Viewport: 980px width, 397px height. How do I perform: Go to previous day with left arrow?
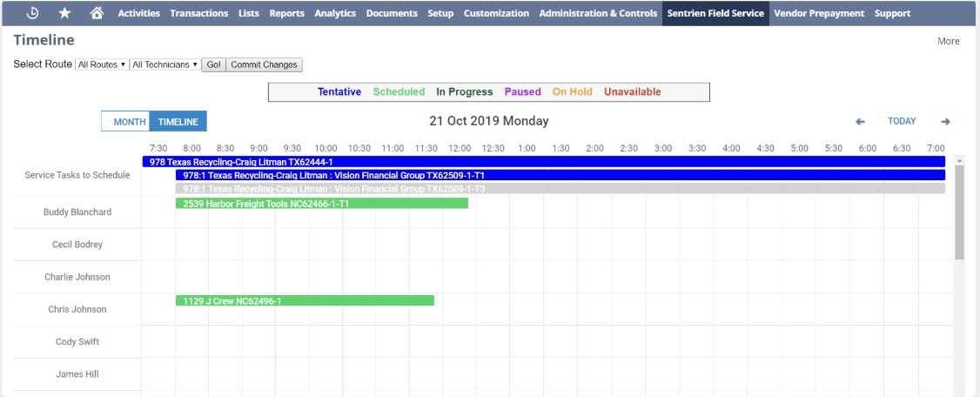click(x=860, y=122)
